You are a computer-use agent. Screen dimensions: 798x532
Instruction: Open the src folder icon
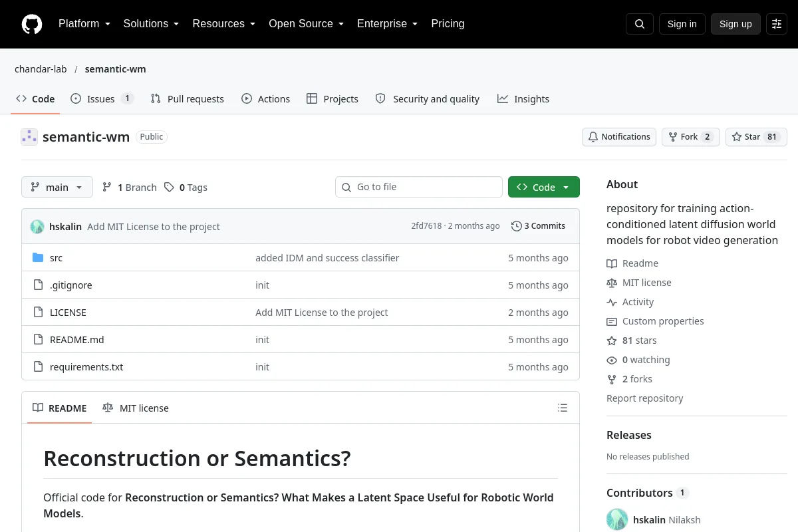pyautogui.click(x=38, y=258)
